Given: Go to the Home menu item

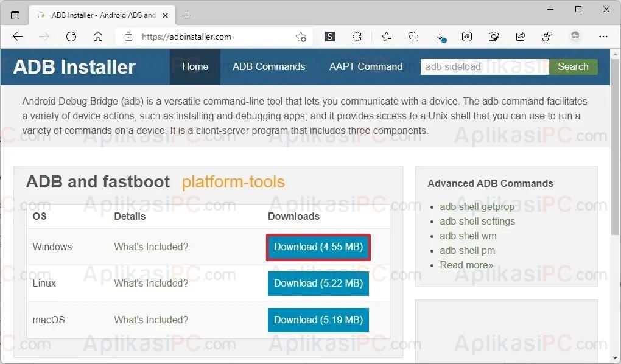Looking at the screenshot, I should (x=195, y=66).
